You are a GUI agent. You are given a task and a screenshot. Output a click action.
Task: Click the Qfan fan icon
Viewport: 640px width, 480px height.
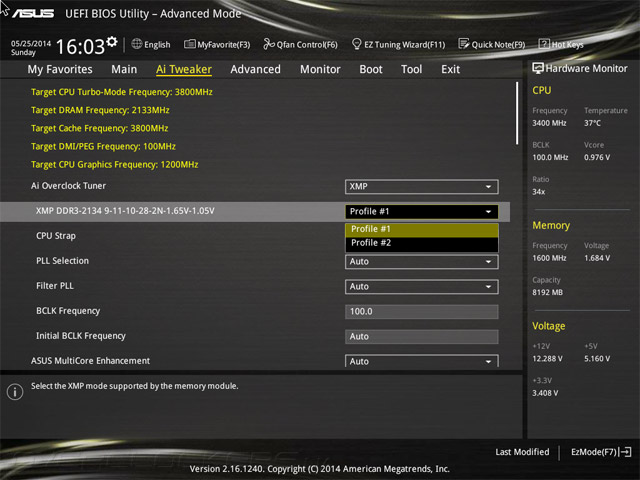pos(269,44)
